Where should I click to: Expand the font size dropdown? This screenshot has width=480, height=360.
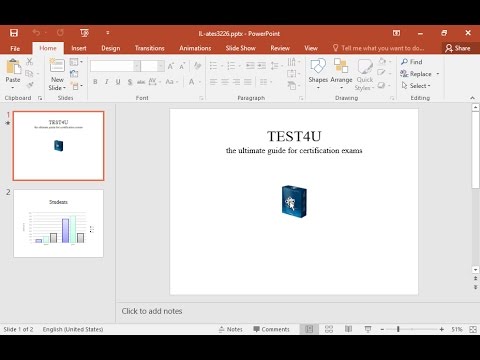coord(161,66)
